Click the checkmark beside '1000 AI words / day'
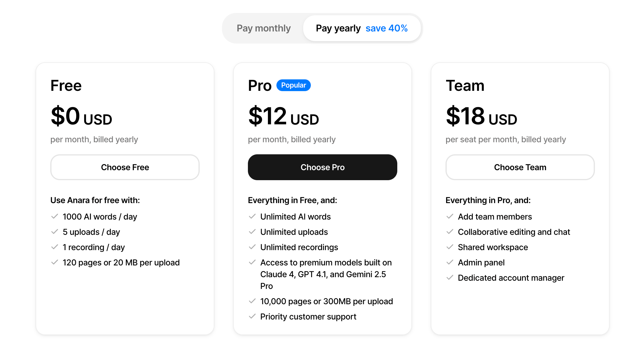The width and height of the screenshot is (644, 348). pos(55,216)
